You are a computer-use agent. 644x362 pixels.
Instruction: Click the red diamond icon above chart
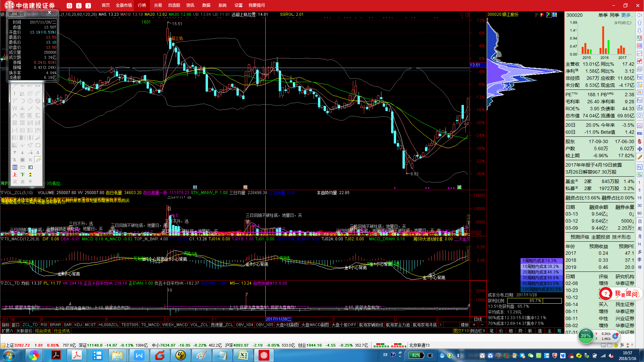pos(462,14)
